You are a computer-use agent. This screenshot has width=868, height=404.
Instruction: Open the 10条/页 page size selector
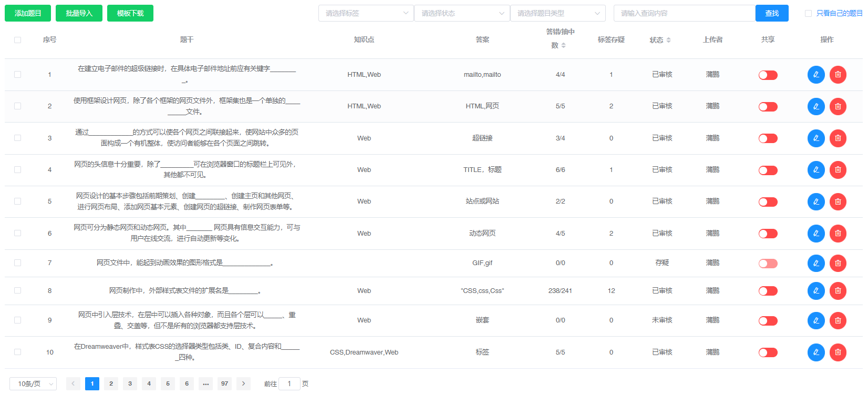click(x=33, y=384)
